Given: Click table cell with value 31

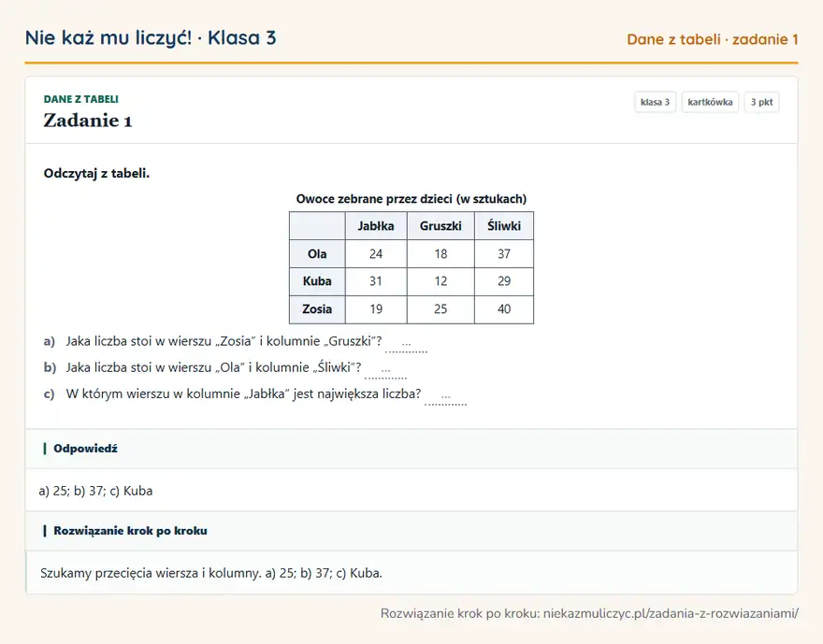Looking at the screenshot, I should pyautogui.click(x=376, y=281).
